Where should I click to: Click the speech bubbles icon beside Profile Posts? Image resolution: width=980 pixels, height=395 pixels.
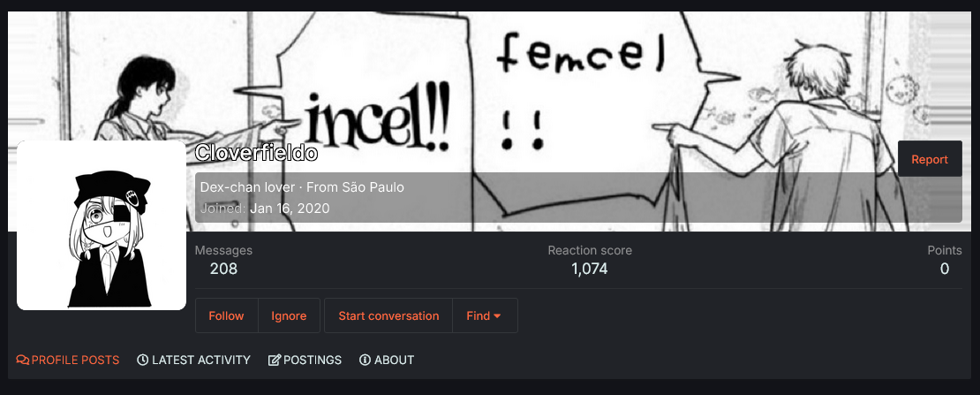(x=22, y=360)
